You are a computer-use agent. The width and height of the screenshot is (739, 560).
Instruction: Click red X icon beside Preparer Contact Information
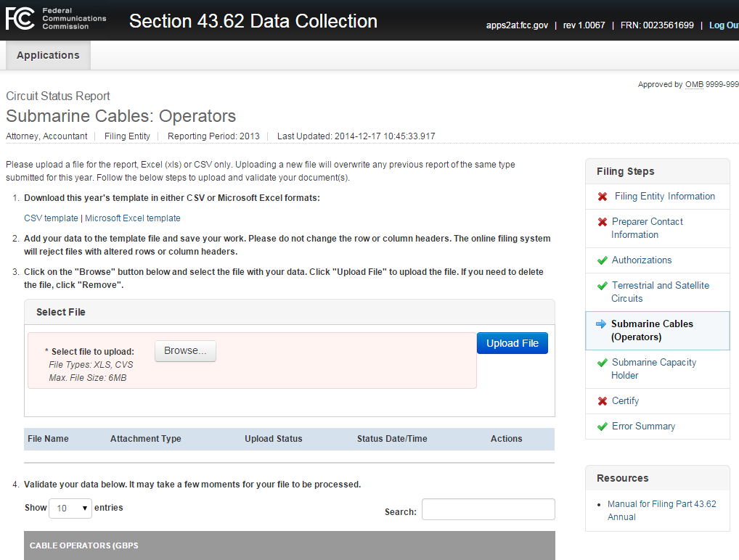point(603,222)
